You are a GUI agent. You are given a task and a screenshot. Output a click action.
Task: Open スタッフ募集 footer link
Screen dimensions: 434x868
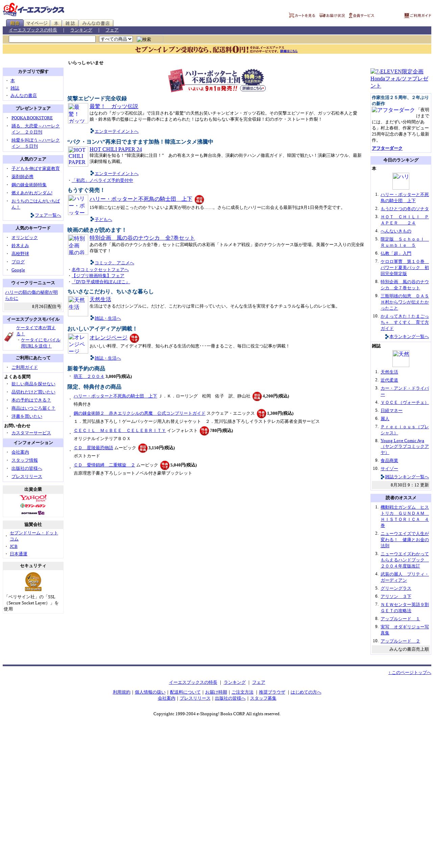263,698
